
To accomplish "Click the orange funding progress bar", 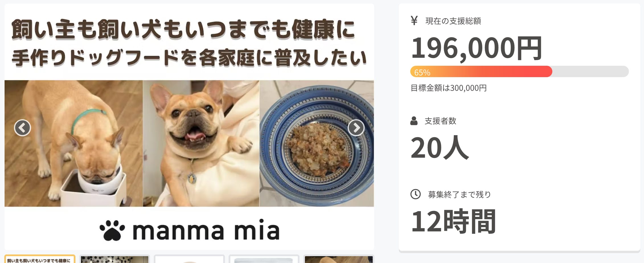I will 481,71.
